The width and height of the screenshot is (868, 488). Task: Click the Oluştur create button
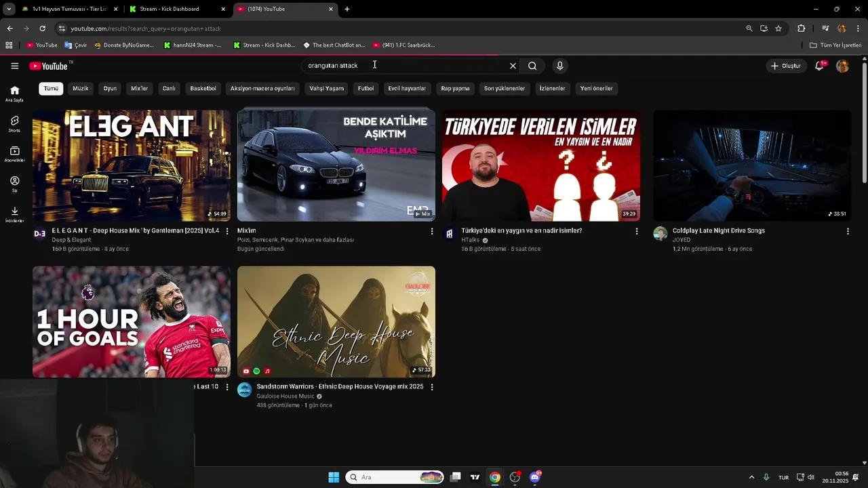pos(785,66)
